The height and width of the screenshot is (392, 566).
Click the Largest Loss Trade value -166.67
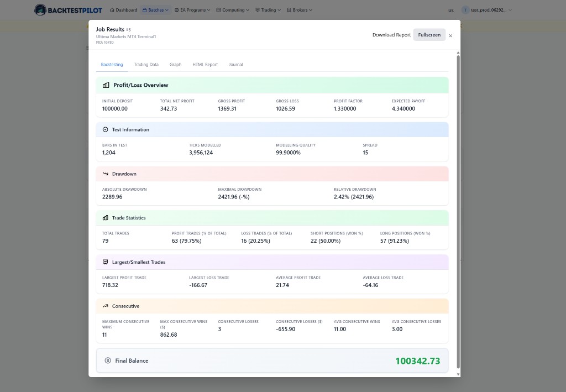[198, 285]
